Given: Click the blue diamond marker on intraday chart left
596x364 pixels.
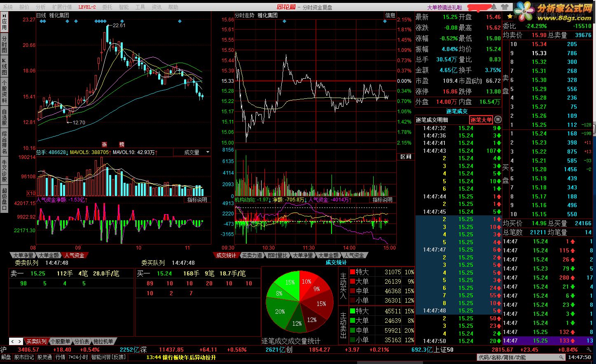Looking at the screenshot, I should (x=284, y=21).
